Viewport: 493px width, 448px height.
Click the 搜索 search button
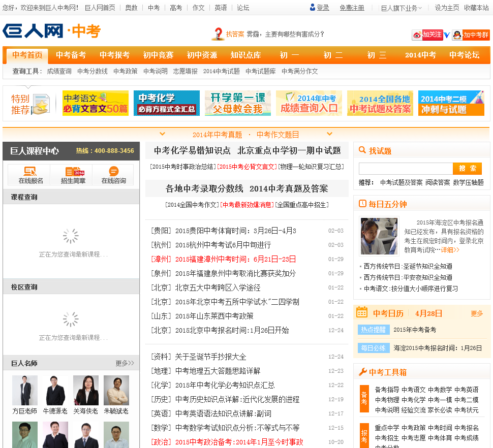pos(467,169)
